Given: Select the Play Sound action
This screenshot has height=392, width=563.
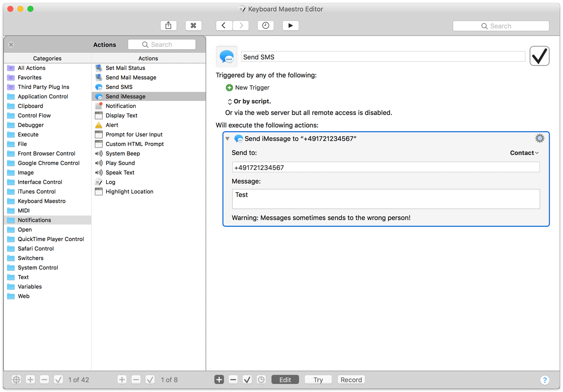Looking at the screenshot, I should 149,163.
